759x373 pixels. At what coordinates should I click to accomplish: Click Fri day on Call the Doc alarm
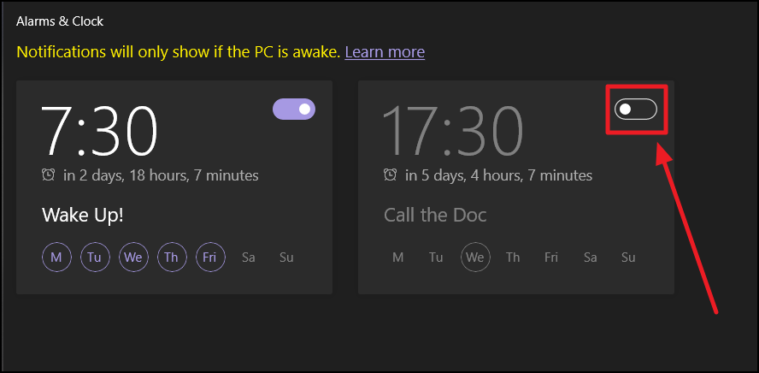point(551,257)
